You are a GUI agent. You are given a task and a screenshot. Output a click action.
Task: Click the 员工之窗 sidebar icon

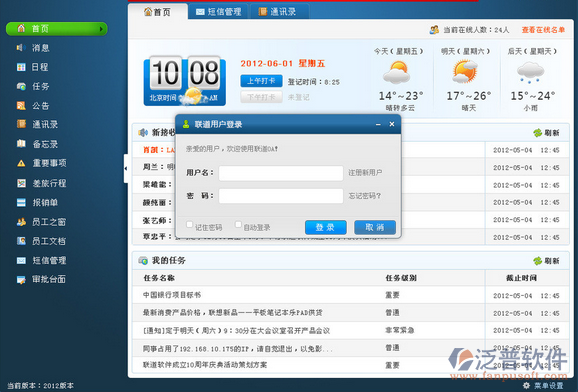(x=21, y=222)
